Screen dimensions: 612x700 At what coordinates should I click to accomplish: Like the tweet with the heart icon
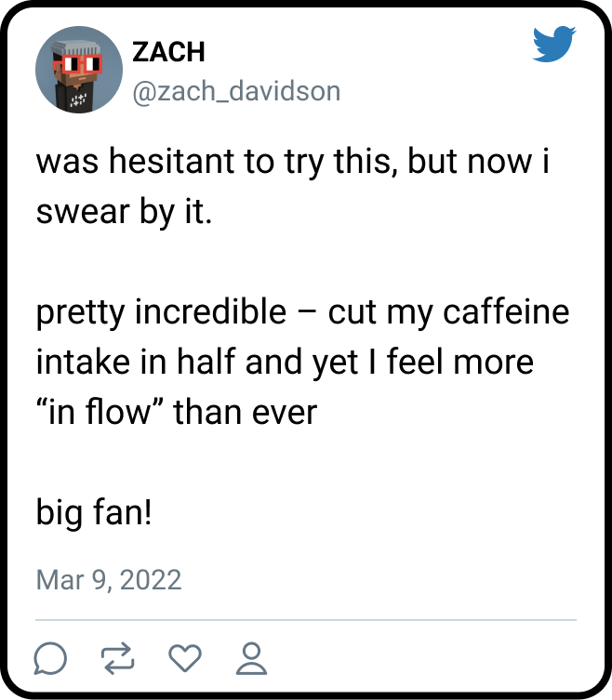(186, 659)
